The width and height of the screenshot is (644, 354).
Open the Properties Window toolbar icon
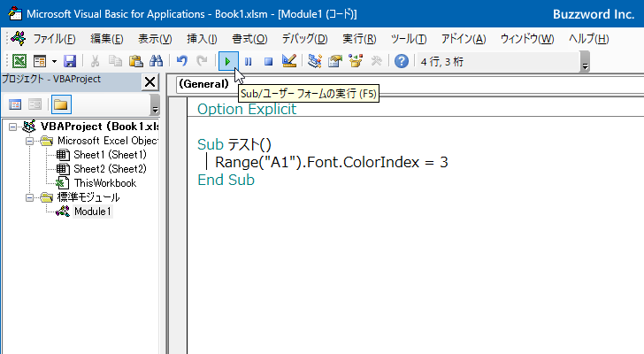[335, 62]
